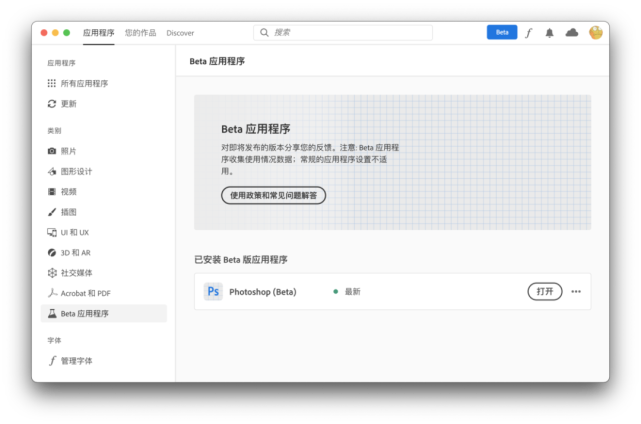Click the 最新 status text
This screenshot has height=424, width=641.
[352, 292]
